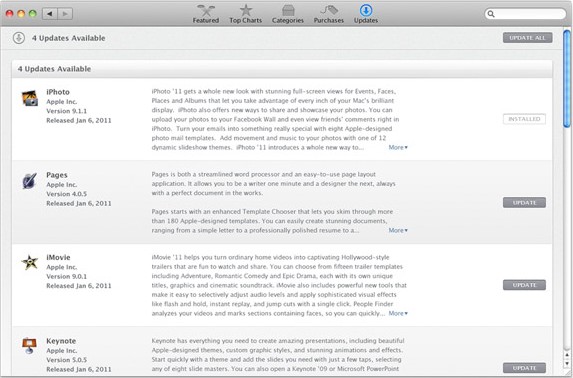Zoom the window with the green button
573x378 pixels.
(33, 14)
